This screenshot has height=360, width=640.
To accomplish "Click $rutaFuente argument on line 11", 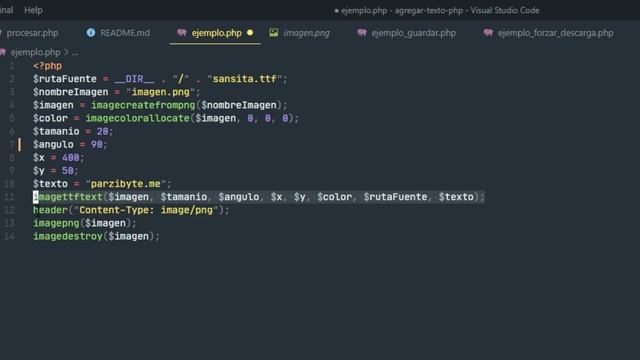I will [395, 197].
